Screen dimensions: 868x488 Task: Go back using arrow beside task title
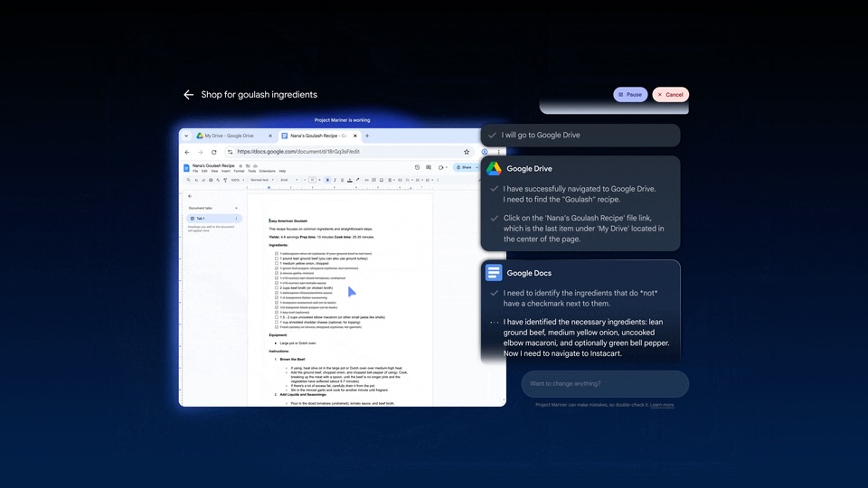click(x=188, y=95)
